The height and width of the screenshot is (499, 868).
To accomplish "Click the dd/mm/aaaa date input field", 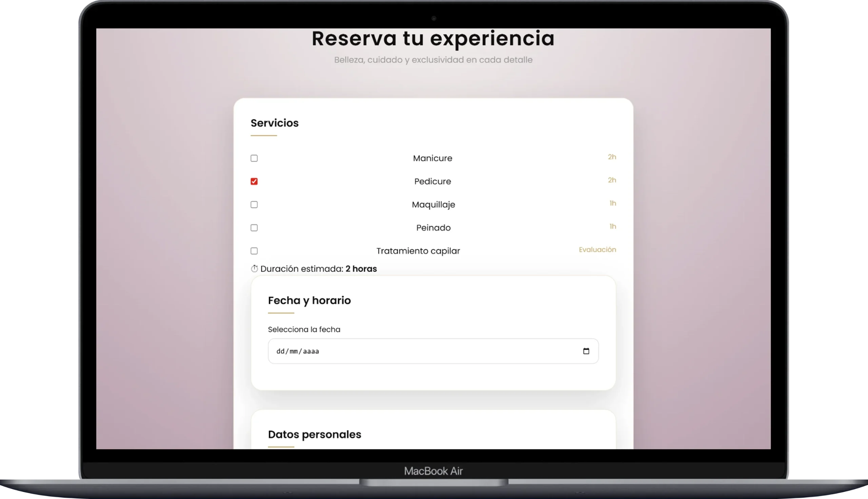I will point(377,351).
